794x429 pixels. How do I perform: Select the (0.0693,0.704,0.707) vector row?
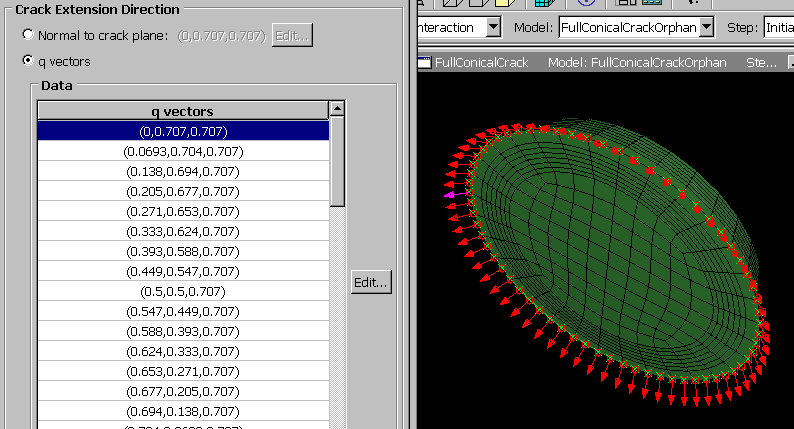(183, 151)
